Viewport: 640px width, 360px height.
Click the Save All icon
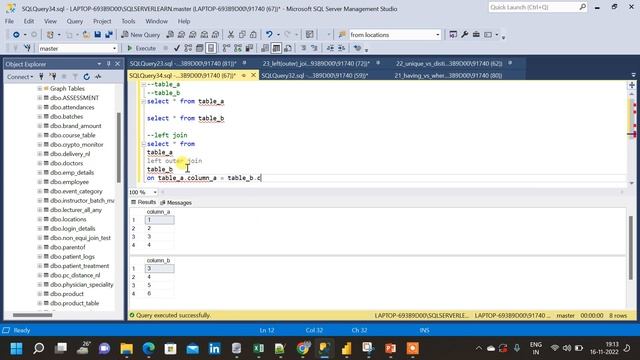tap(109, 35)
